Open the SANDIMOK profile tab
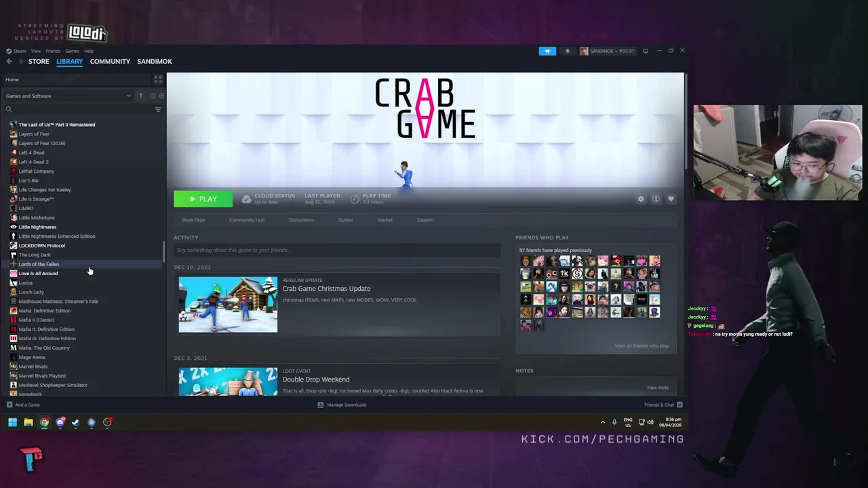The height and width of the screenshot is (488, 868). pos(155,61)
